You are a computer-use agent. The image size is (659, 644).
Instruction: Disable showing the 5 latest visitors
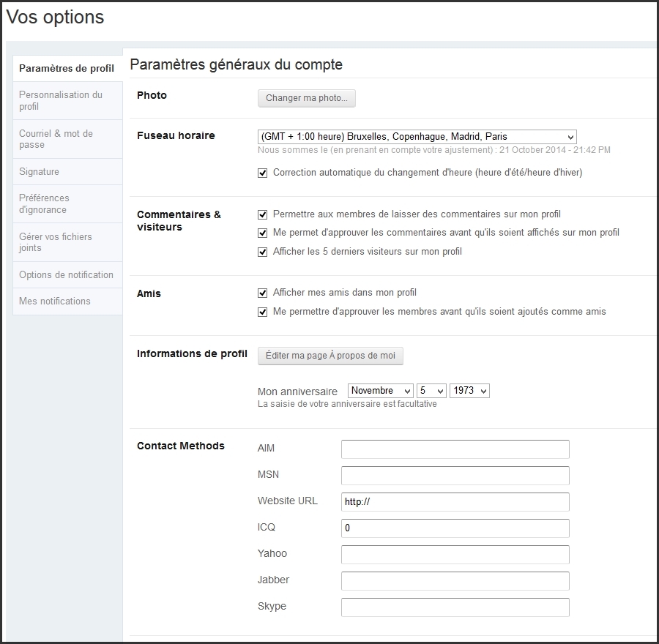(263, 252)
